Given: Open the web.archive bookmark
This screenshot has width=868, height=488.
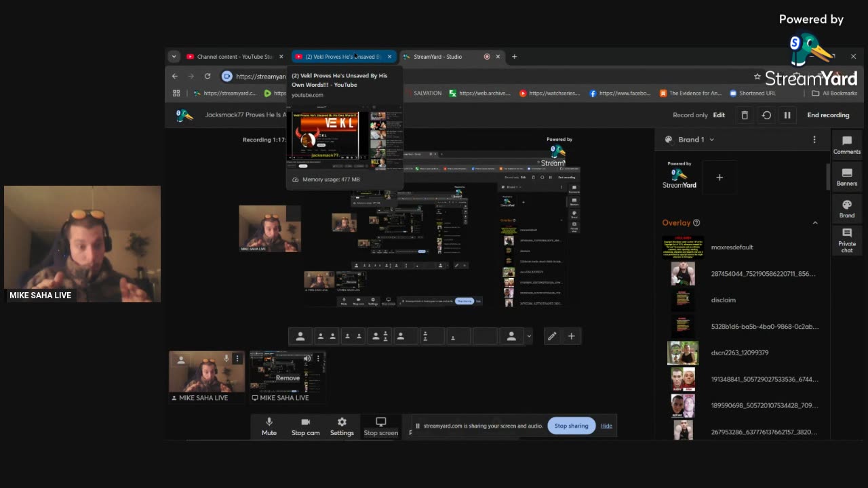Looking at the screenshot, I should pos(479,94).
